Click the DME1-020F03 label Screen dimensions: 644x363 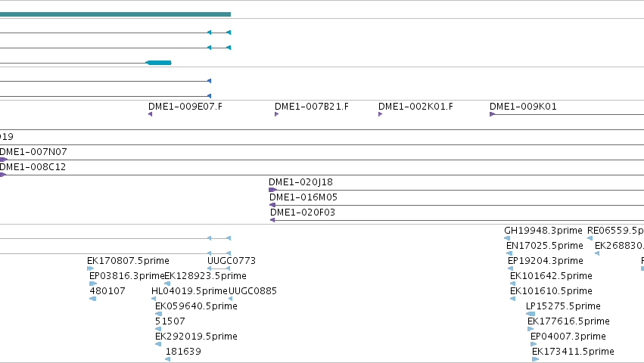(303, 213)
